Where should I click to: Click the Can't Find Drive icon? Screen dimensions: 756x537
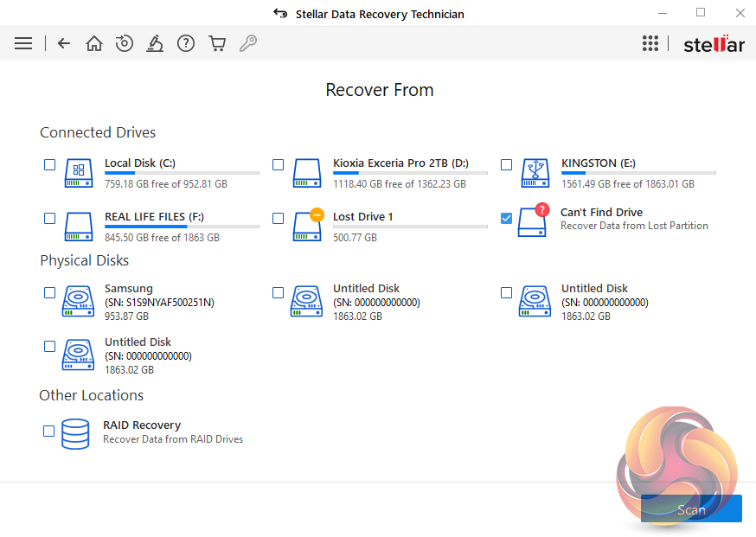(534, 221)
